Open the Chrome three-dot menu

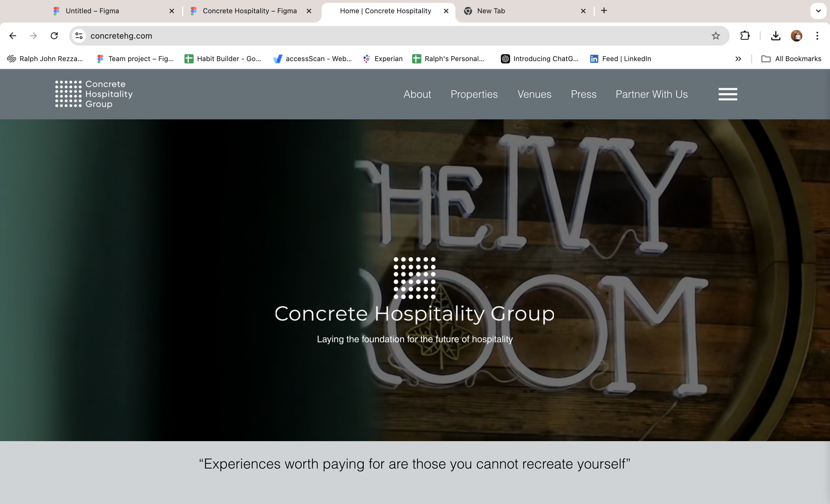pos(817,36)
